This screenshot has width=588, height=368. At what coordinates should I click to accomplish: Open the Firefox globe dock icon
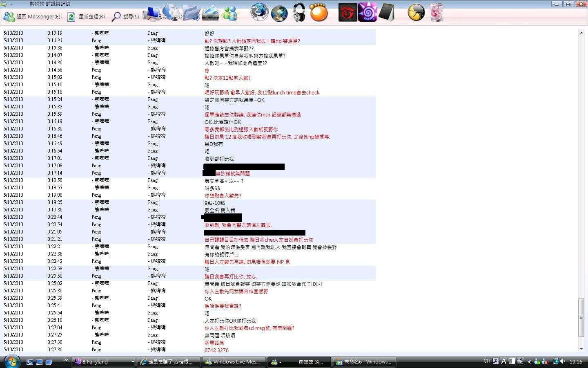259,12
